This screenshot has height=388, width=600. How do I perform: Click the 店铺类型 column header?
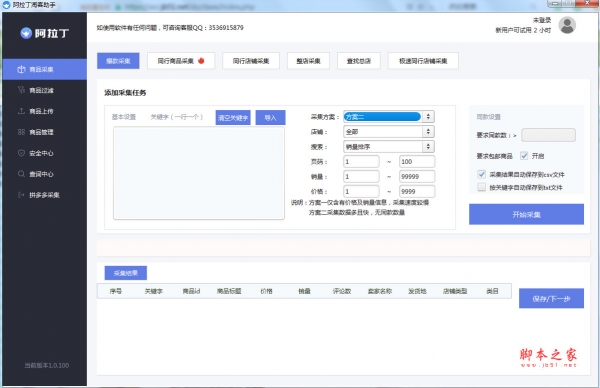pyautogui.click(x=455, y=291)
